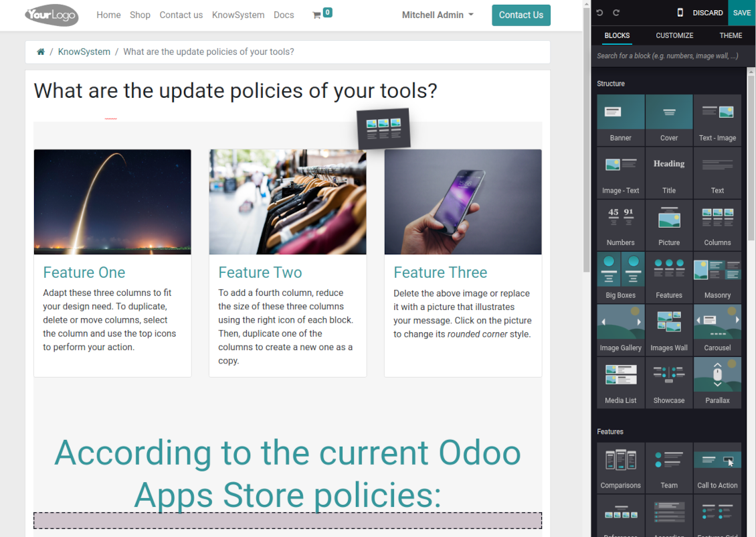Open the Home menu item

point(108,15)
